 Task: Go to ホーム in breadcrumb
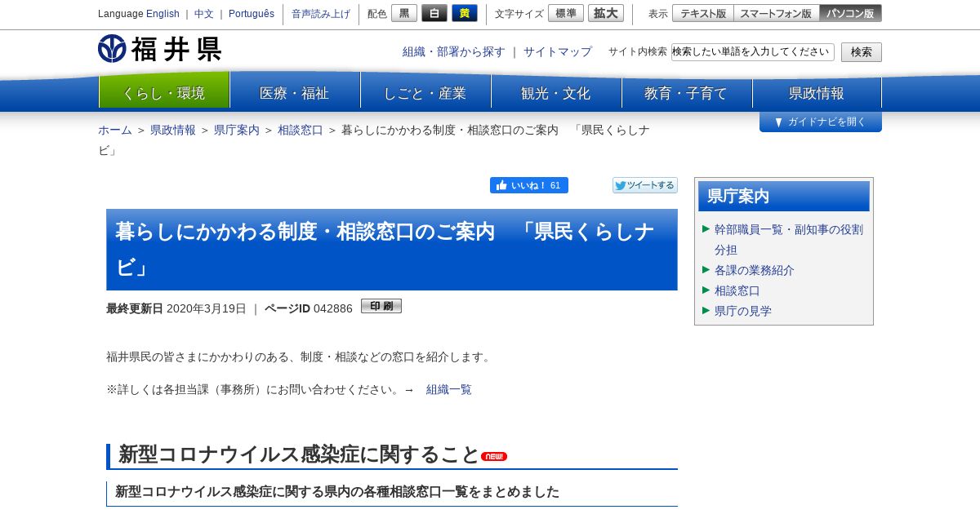pyautogui.click(x=115, y=130)
